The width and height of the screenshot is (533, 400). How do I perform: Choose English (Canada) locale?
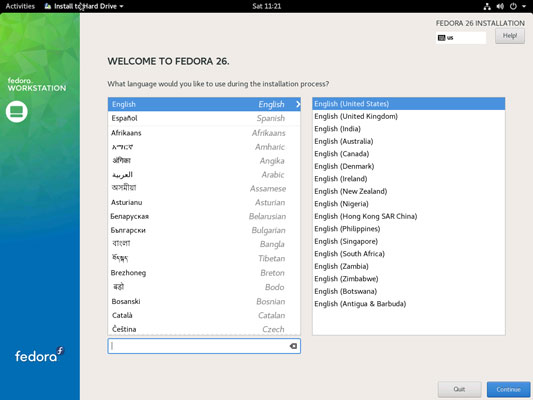tap(409, 154)
